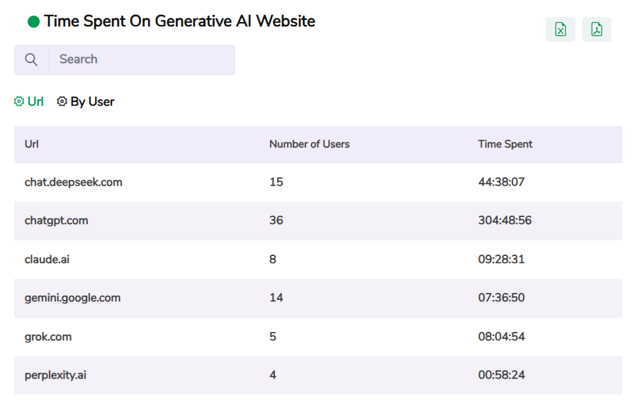Switch to the Url view tab
Screen dimensions: 640x417
point(35,102)
